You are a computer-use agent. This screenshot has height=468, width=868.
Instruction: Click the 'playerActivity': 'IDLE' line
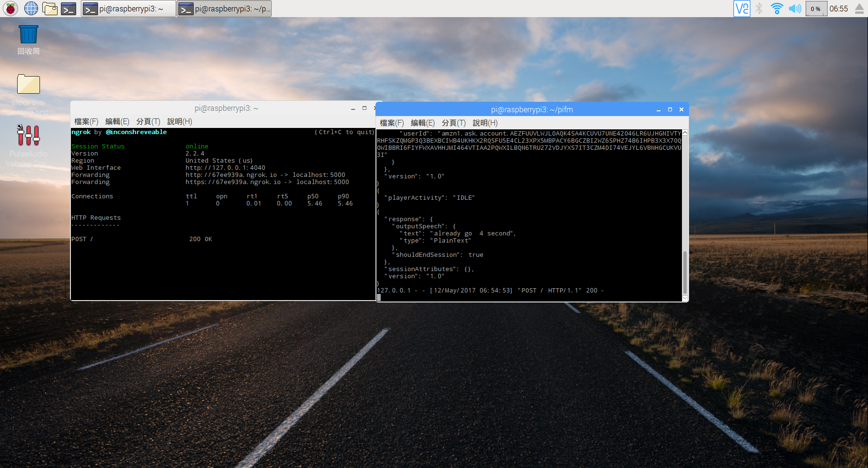[430, 198]
